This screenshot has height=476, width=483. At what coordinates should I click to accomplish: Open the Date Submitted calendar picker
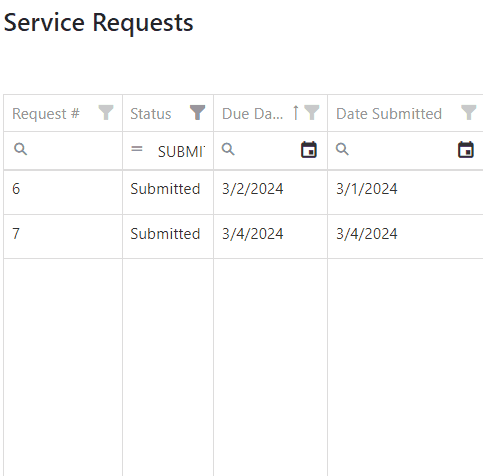click(x=466, y=149)
